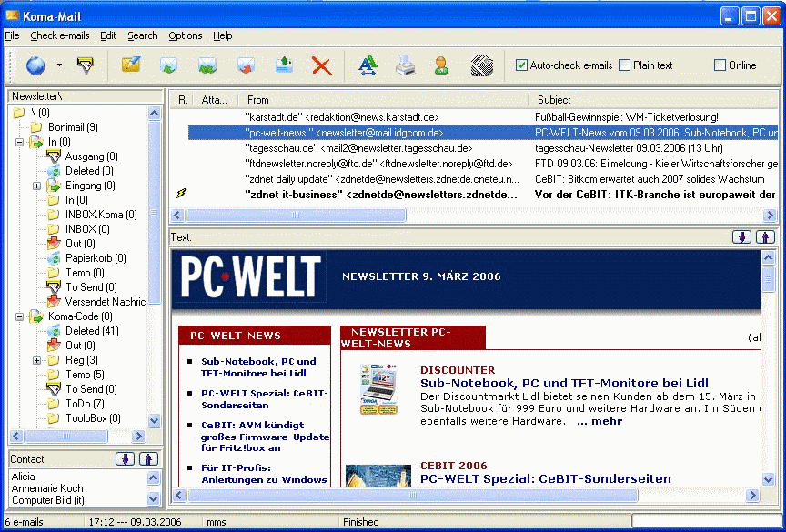Viewport: 786px width, 532px height.
Task: Open the Help menu
Action: click(223, 35)
